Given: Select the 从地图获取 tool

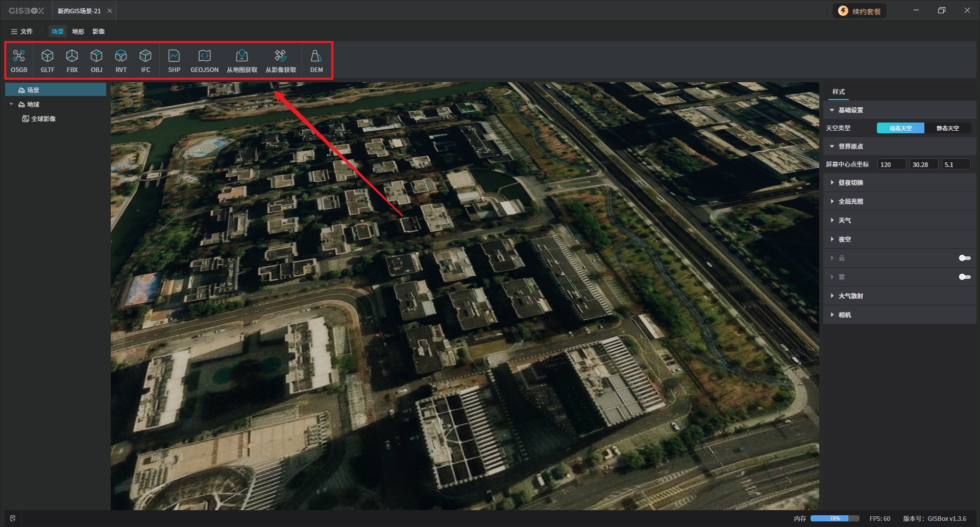Looking at the screenshot, I should pyautogui.click(x=242, y=60).
